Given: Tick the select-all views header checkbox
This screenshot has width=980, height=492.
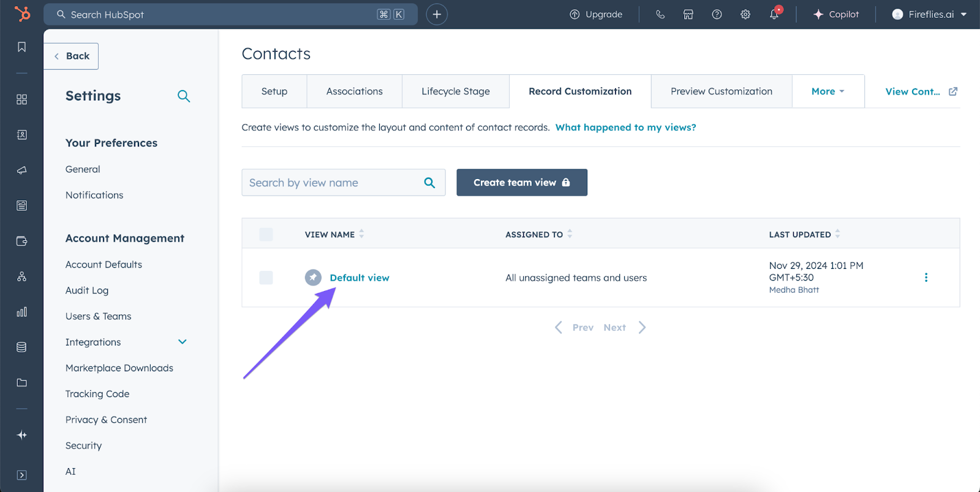Looking at the screenshot, I should 266,234.
